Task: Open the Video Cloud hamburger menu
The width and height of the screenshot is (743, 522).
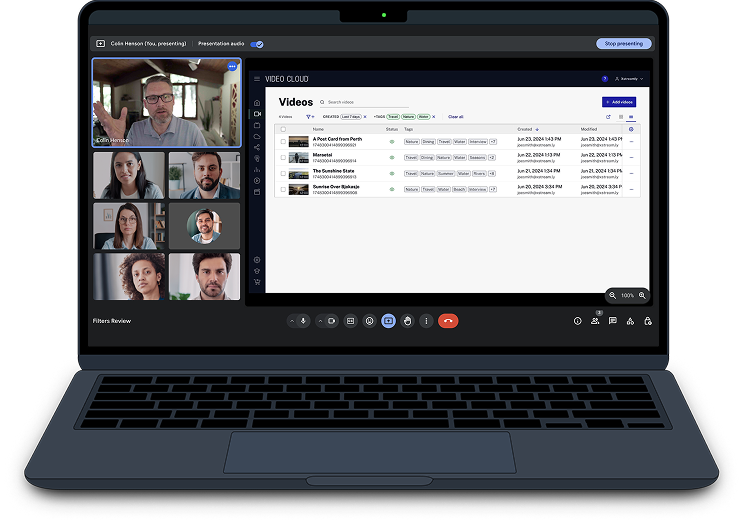Action: click(257, 79)
